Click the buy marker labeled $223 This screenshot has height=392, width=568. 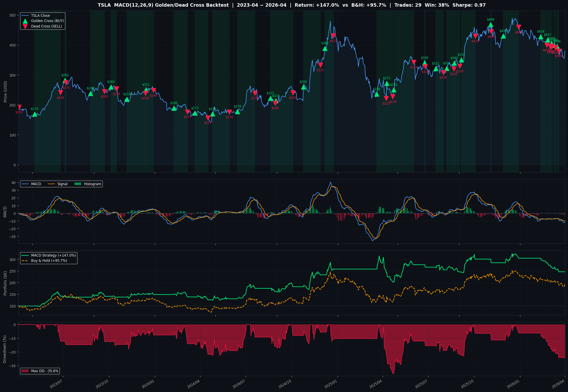pyautogui.click(x=270, y=98)
